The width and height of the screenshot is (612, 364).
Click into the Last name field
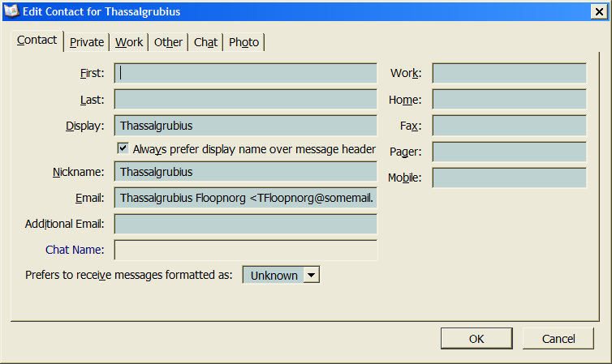[246, 100]
